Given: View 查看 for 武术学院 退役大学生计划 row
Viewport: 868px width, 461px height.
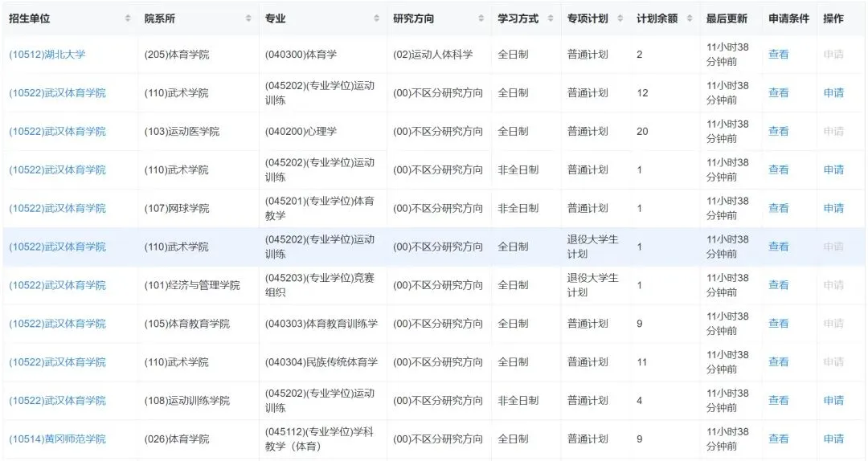Looking at the screenshot, I should click(x=778, y=247).
